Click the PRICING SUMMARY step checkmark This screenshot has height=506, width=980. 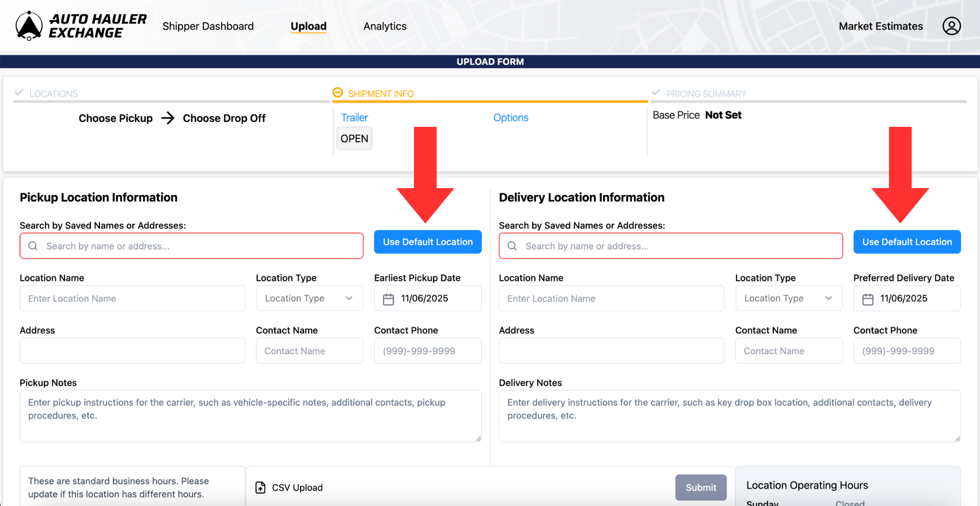click(x=655, y=93)
